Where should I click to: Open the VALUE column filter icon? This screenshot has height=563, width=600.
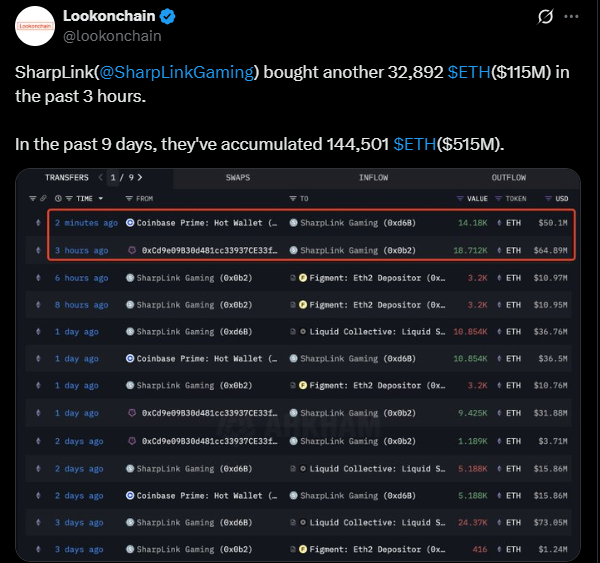click(460, 199)
